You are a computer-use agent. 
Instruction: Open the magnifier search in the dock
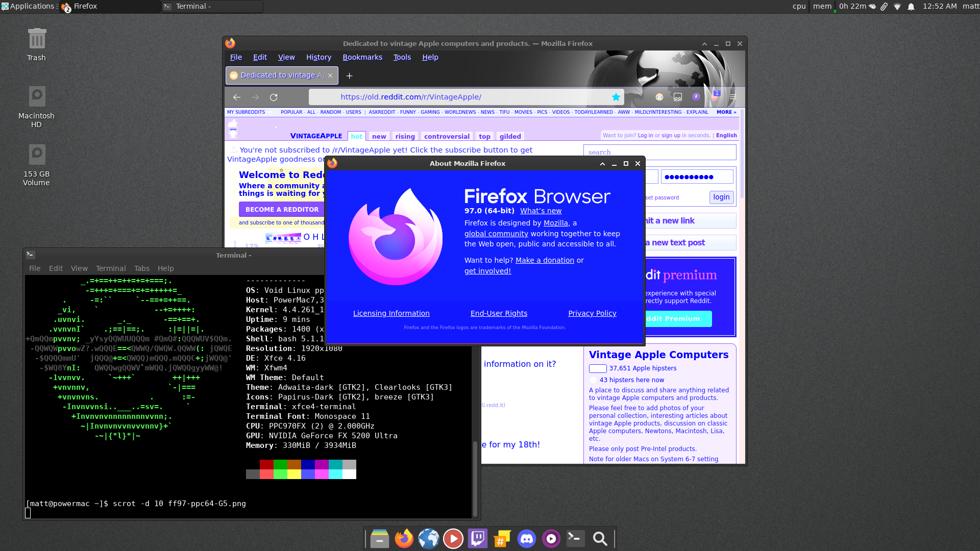click(600, 539)
